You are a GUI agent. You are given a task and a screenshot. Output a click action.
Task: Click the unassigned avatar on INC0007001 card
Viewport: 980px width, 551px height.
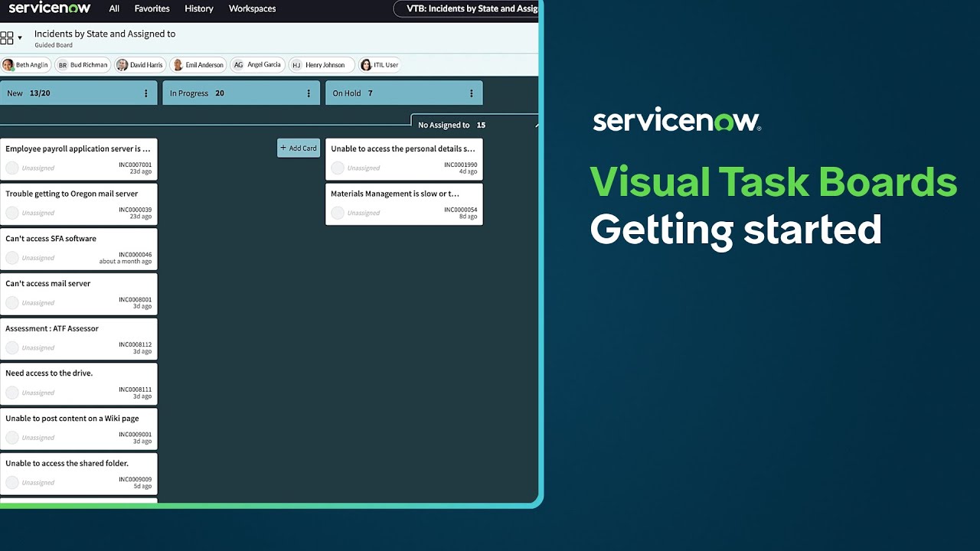click(x=11, y=168)
